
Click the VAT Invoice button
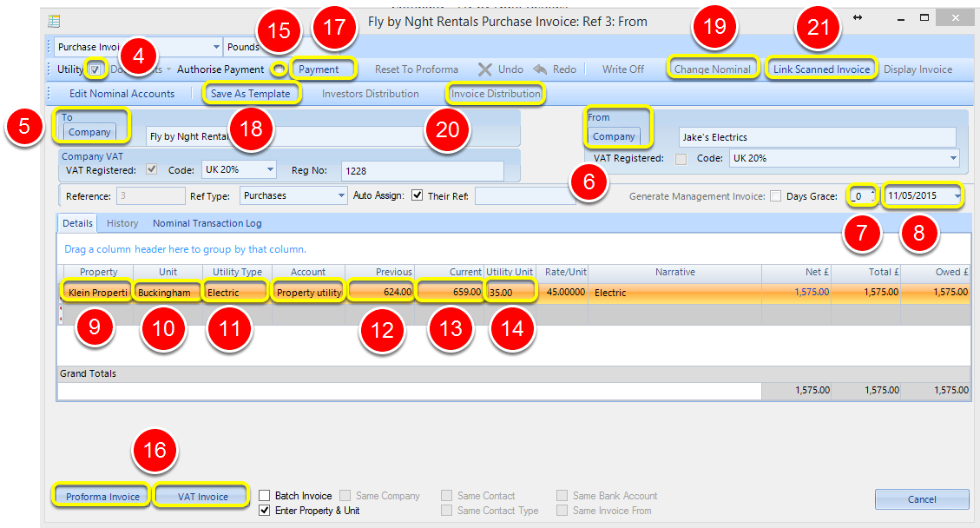[x=202, y=496]
